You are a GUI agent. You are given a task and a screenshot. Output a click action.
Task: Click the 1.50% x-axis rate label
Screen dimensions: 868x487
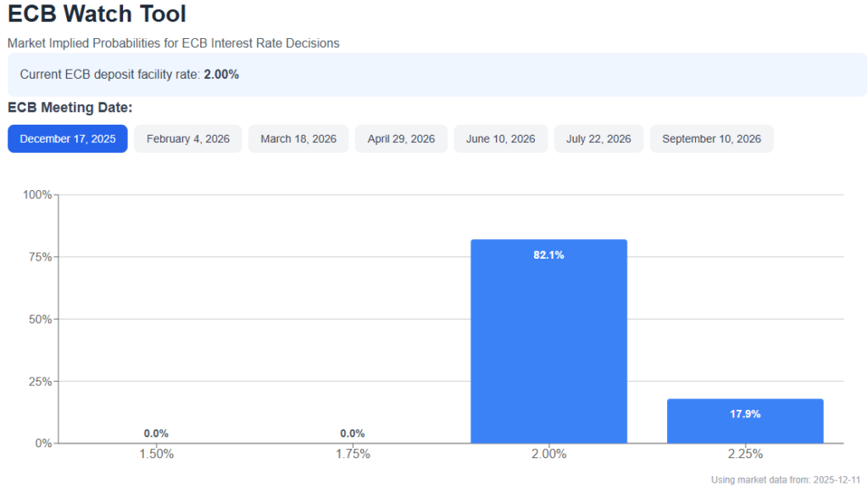click(156, 455)
